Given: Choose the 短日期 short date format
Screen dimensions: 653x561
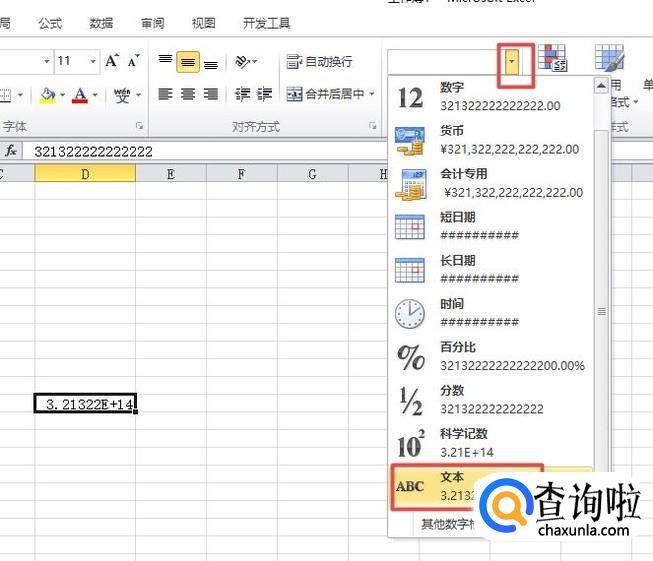Looking at the screenshot, I should click(491, 227).
